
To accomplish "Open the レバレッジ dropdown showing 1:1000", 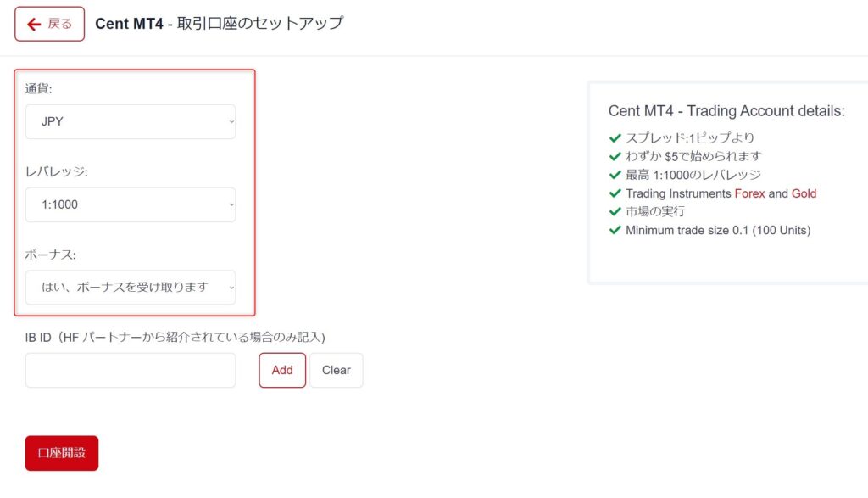I will coord(131,205).
